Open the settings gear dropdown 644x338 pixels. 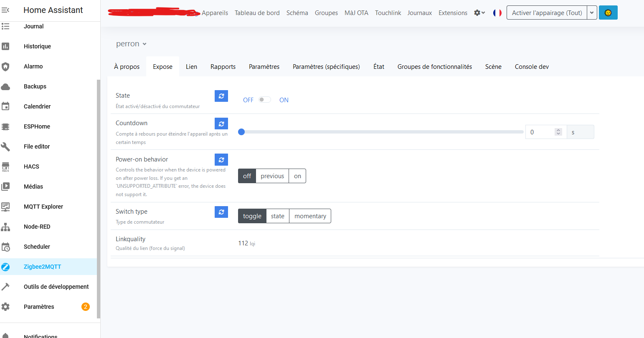(479, 13)
